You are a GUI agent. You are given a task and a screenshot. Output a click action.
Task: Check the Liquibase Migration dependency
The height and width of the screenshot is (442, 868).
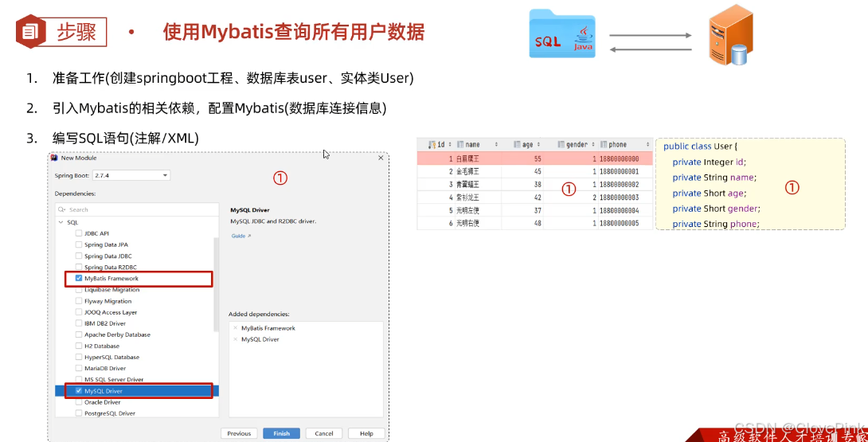tap(79, 290)
